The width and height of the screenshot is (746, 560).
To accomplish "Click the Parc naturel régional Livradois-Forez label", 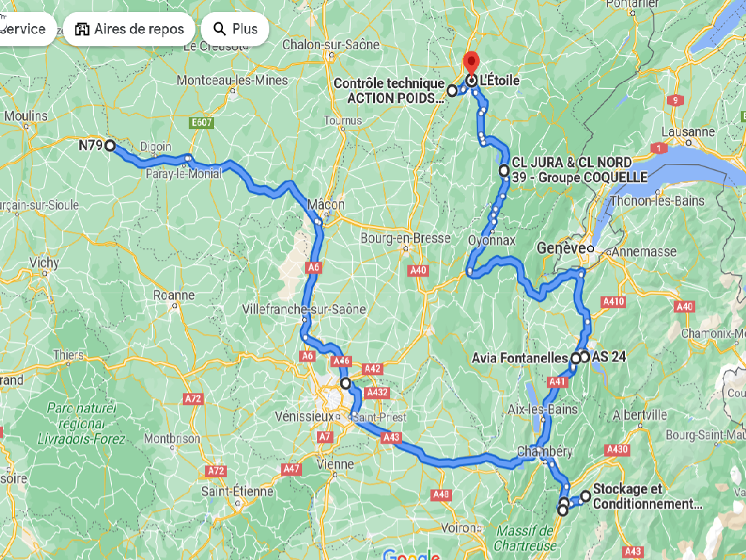I will (82, 423).
